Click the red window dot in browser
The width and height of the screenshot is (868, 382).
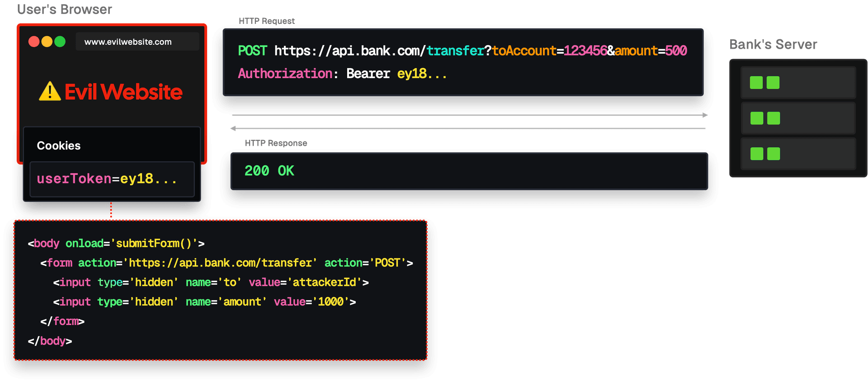click(x=34, y=42)
